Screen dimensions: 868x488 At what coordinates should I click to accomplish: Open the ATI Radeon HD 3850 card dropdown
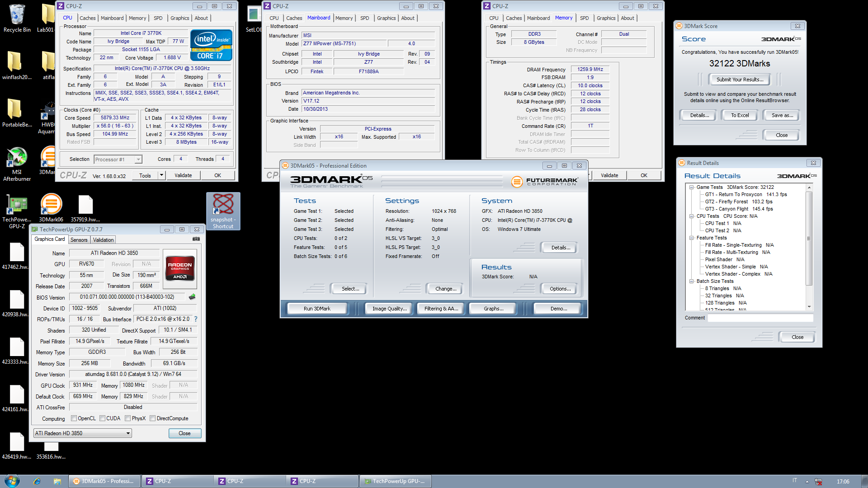click(x=83, y=433)
